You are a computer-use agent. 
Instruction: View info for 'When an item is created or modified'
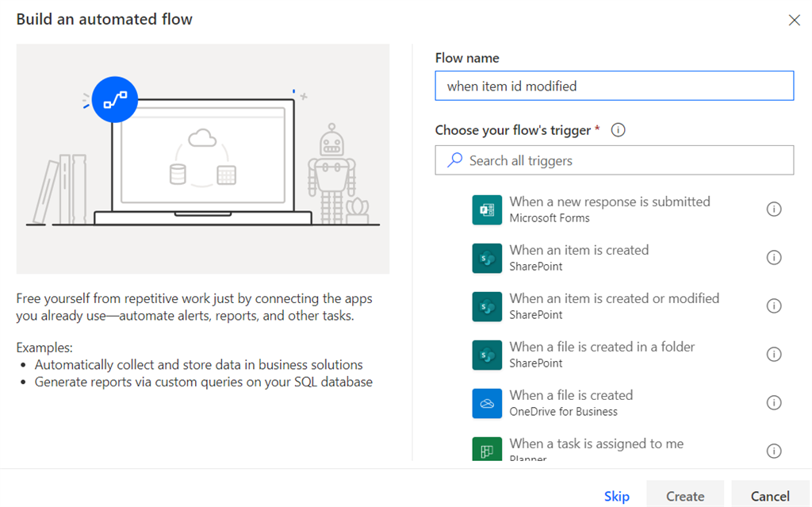click(x=774, y=306)
